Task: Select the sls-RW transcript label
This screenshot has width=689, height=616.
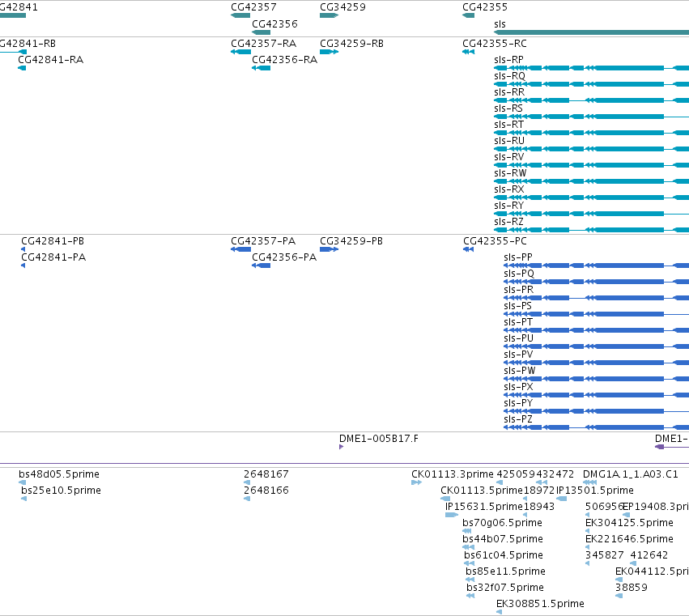Action: point(510,173)
